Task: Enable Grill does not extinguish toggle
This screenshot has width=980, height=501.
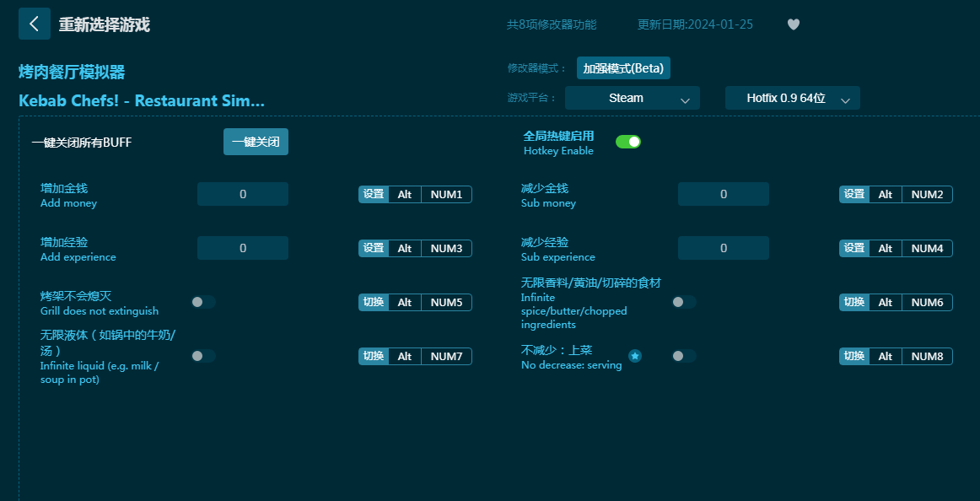Action: [x=202, y=302]
